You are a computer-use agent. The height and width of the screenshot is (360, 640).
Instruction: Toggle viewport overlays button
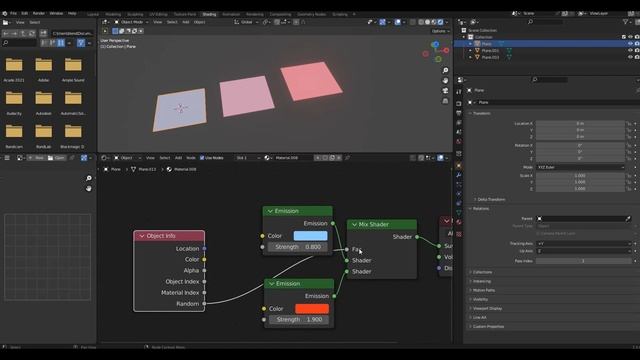pyautogui.click(x=398, y=22)
